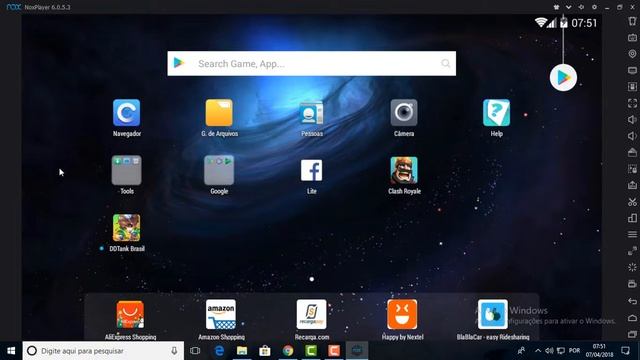Expand Nox title bar dropdown arrow
The image size is (640, 360).
tap(569, 7)
